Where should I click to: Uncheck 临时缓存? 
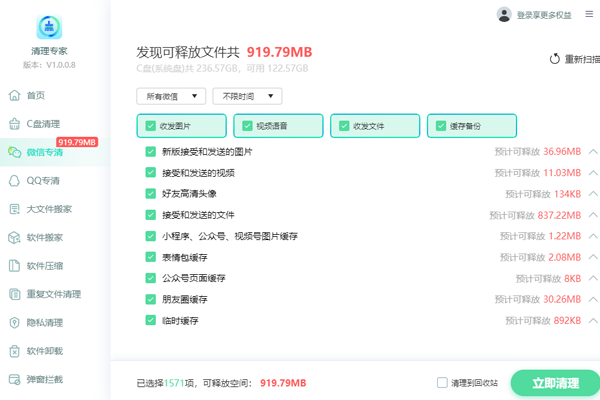point(151,320)
